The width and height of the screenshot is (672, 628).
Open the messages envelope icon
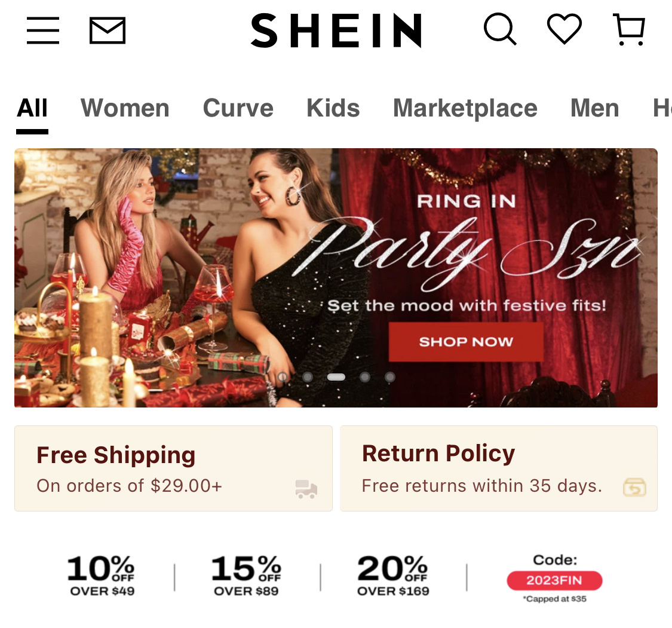108,30
